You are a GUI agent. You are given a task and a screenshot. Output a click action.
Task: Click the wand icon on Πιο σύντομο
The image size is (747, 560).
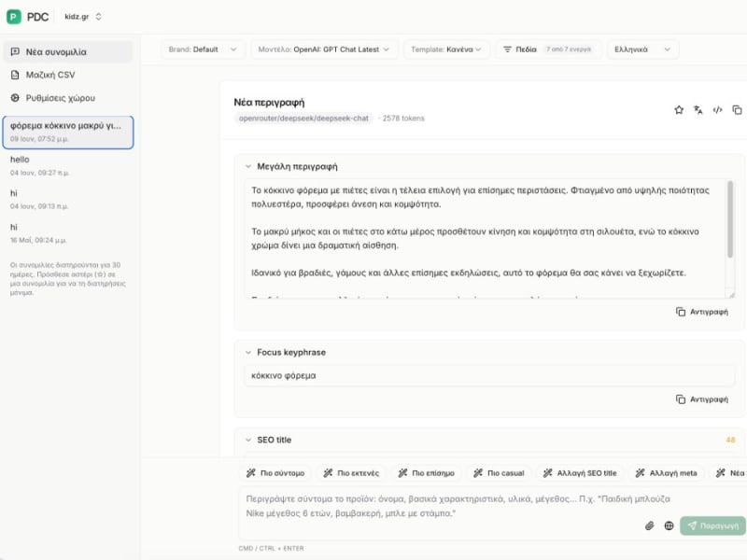[x=250, y=473]
